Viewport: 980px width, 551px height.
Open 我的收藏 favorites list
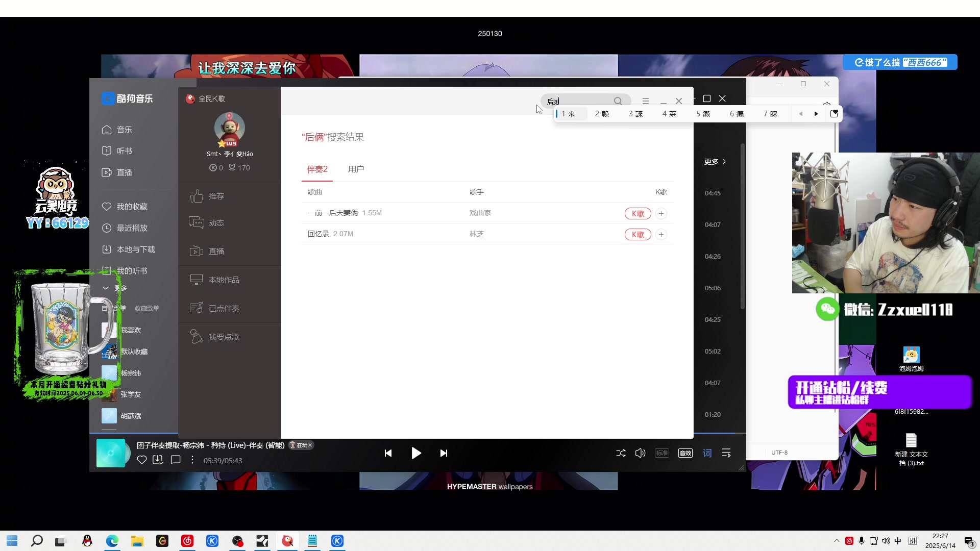[125, 207]
